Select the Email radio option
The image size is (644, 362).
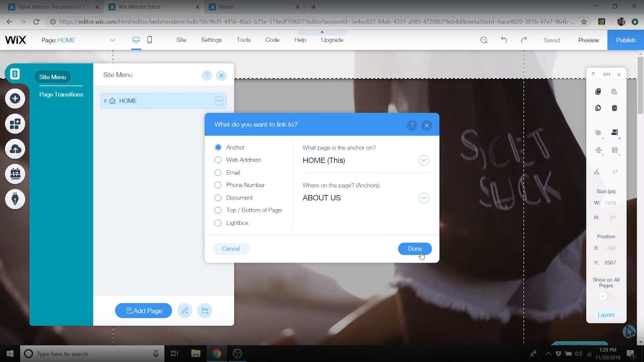pyautogui.click(x=218, y=173)
